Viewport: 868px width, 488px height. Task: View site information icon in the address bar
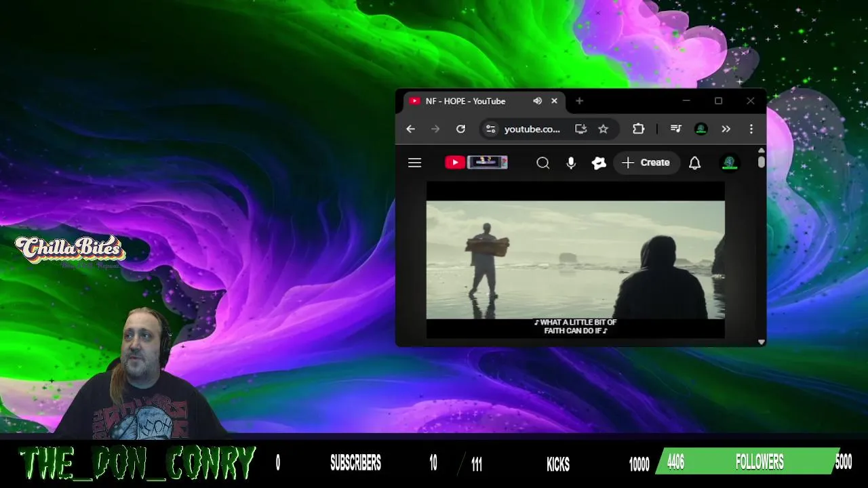[x=490, y=129]
